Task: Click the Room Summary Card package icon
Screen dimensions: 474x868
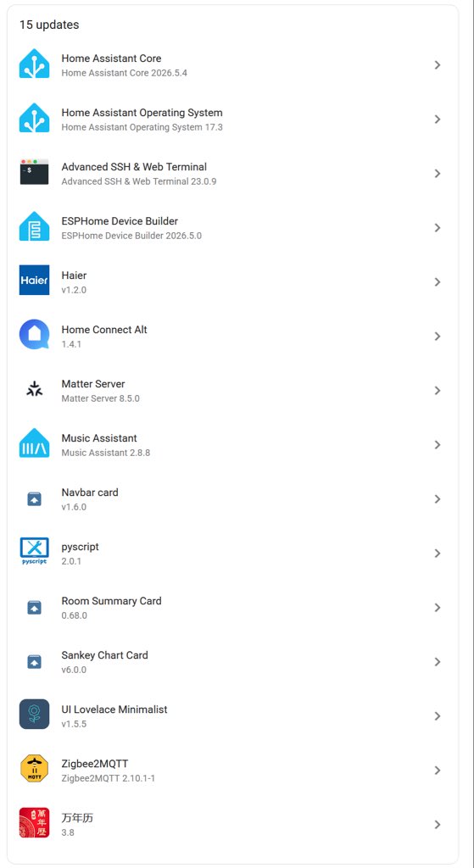Action: (x=34, y=607)
